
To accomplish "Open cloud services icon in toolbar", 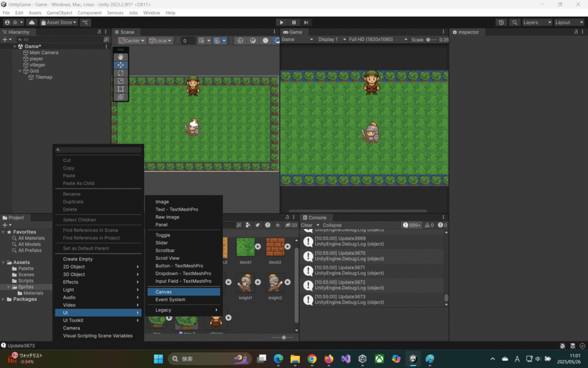I will 32,22.
